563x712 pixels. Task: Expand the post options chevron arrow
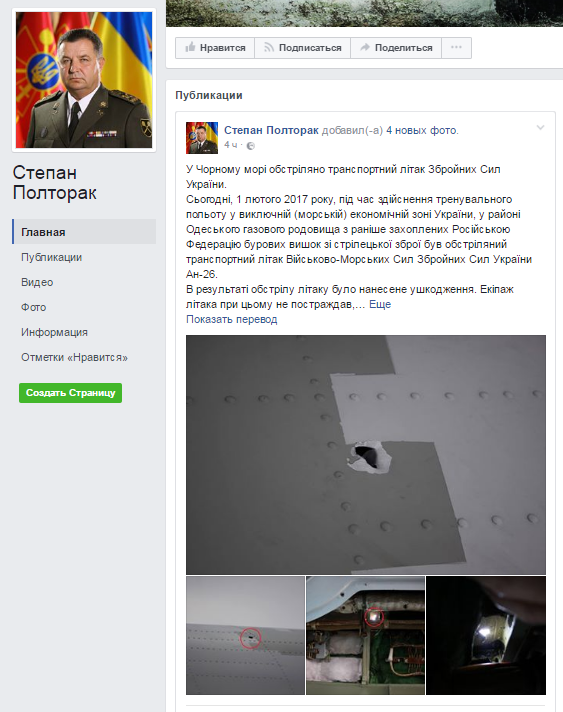tap(540, 128)
